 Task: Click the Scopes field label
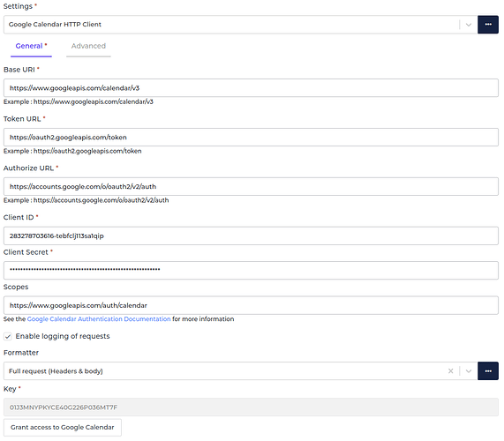pos(16,287)
